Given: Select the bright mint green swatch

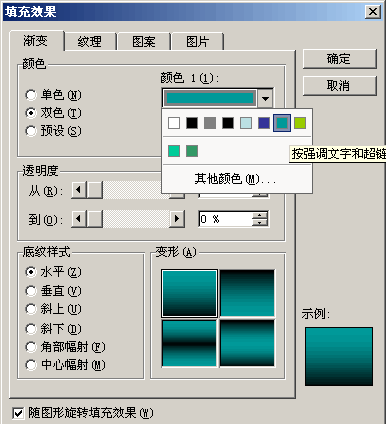Looking at the screenshot, I should coord(174,151).
